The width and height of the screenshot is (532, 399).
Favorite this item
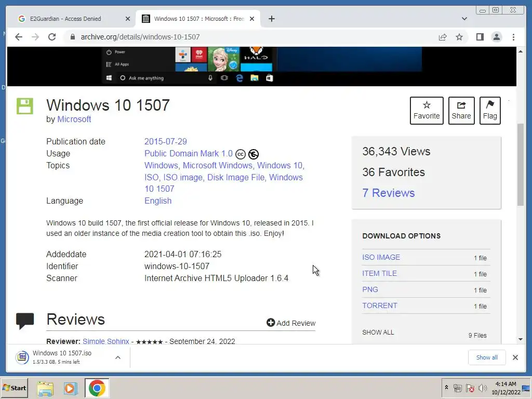coord(427,111)
